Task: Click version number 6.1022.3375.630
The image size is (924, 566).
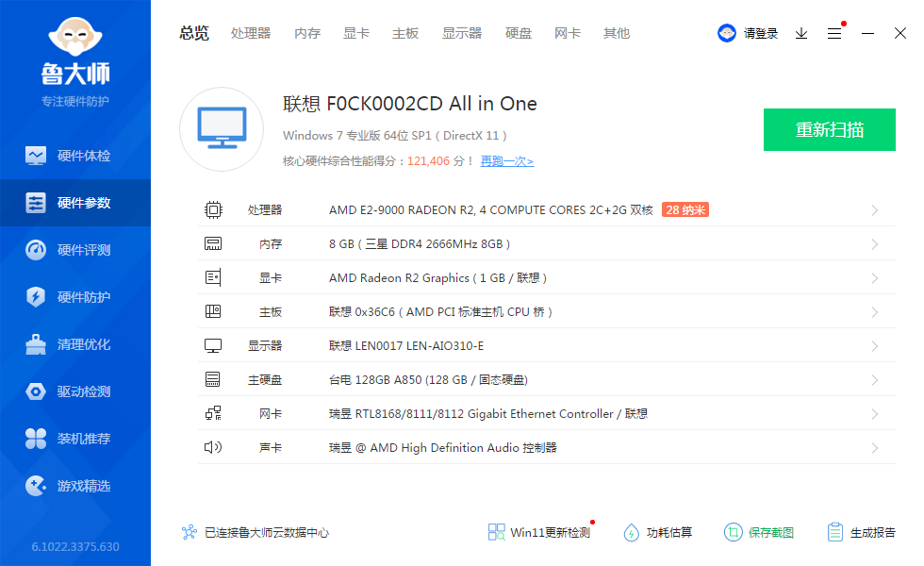Action: [x=75, y=546]
